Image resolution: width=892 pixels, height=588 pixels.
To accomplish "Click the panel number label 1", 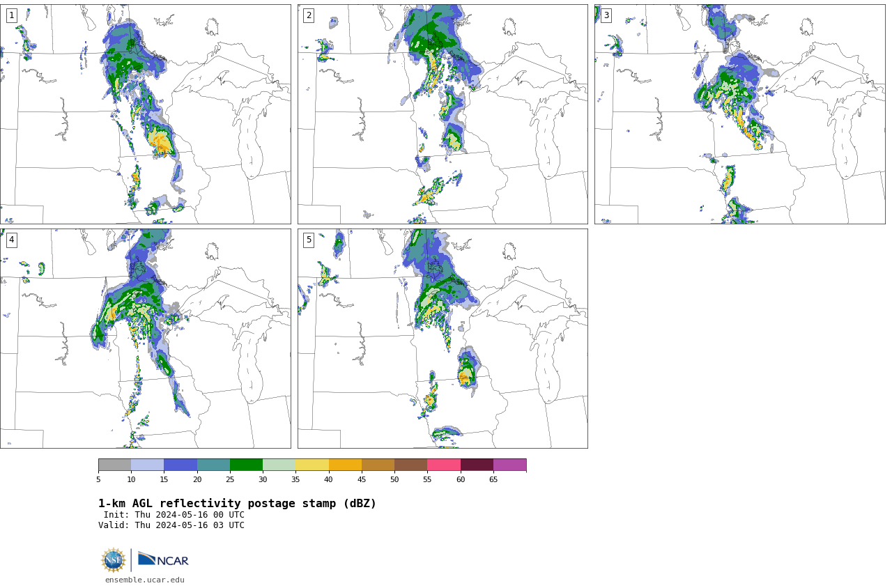I will click(11, 15).
